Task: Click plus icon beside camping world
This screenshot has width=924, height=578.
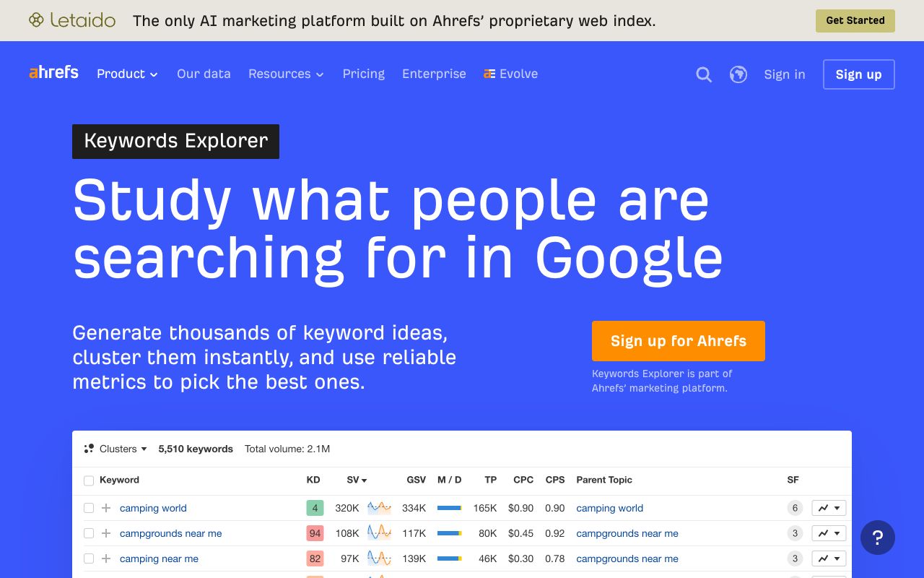Action: tap(106, 508)
